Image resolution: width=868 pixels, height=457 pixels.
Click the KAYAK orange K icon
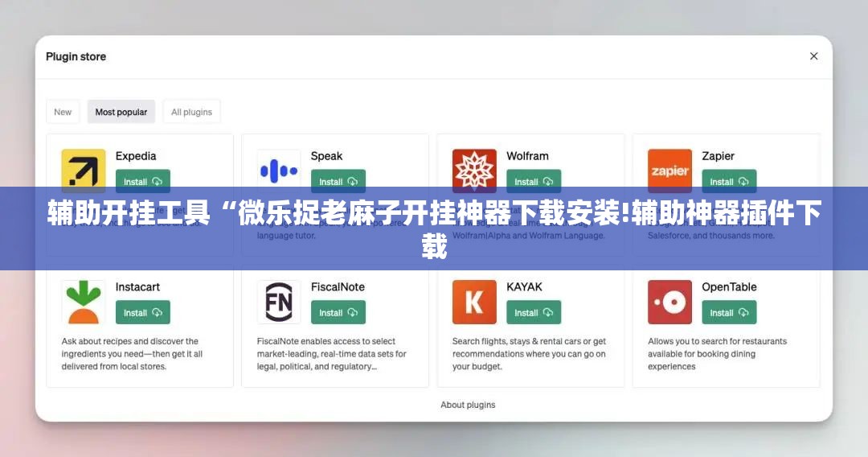point(474,302)
